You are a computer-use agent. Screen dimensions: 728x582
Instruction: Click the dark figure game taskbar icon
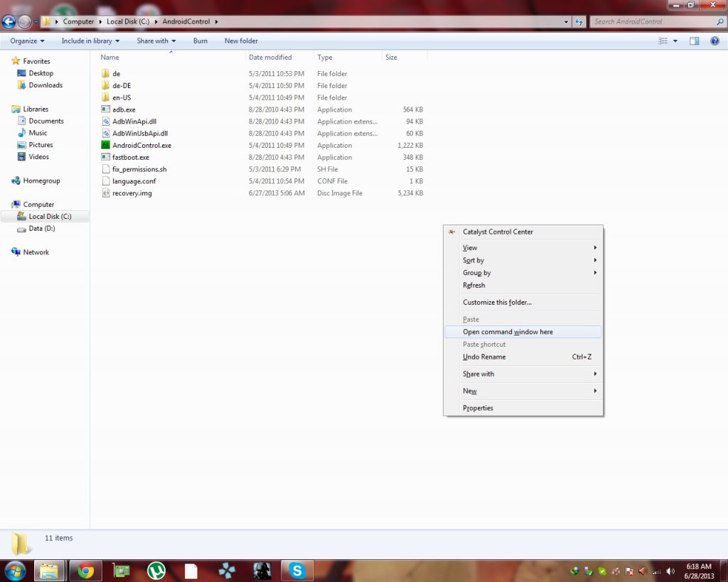click(x=262, y=571)
